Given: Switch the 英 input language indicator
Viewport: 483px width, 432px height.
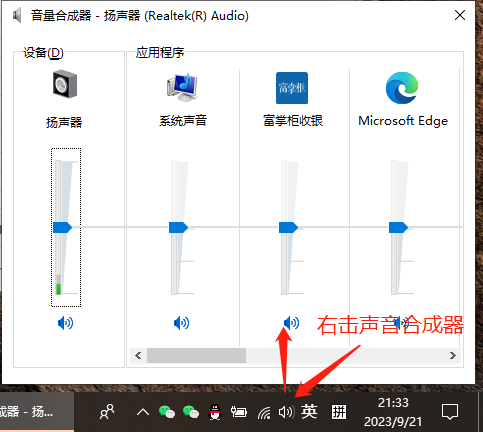Looking at the screenshot, I should point(309,412).
